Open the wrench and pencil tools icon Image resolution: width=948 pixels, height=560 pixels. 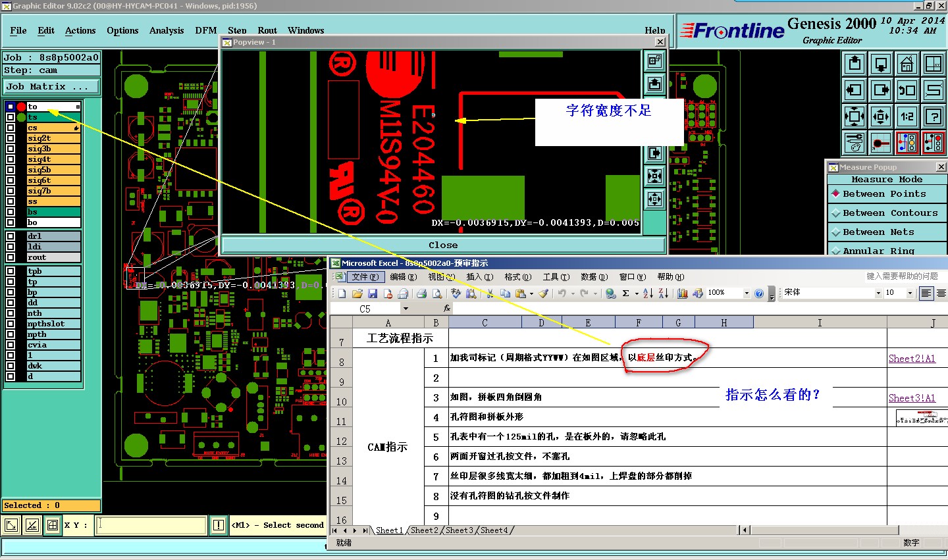(855, 143)
